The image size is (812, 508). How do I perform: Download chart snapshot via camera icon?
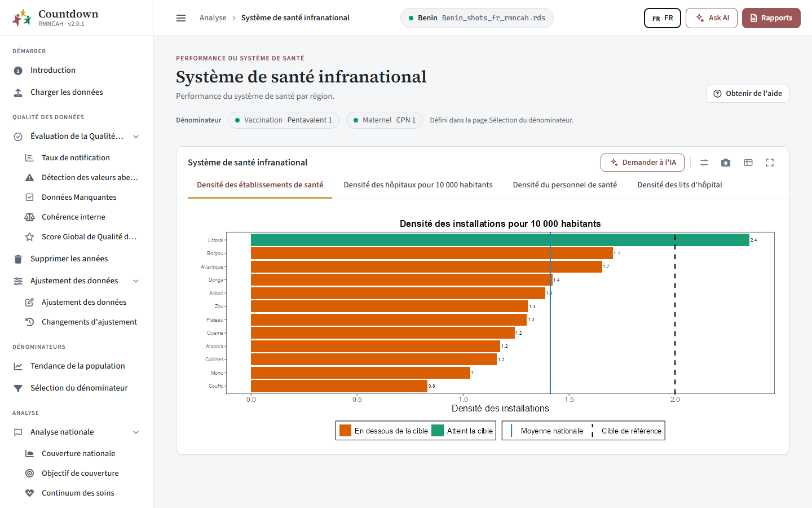click(x=726, y=163)
